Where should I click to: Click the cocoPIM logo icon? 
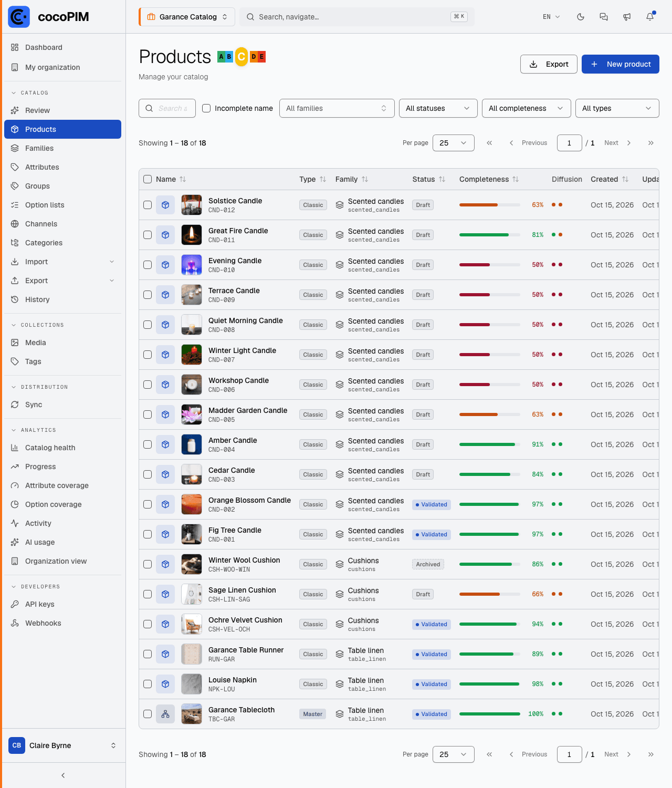(x=19, y=17)
